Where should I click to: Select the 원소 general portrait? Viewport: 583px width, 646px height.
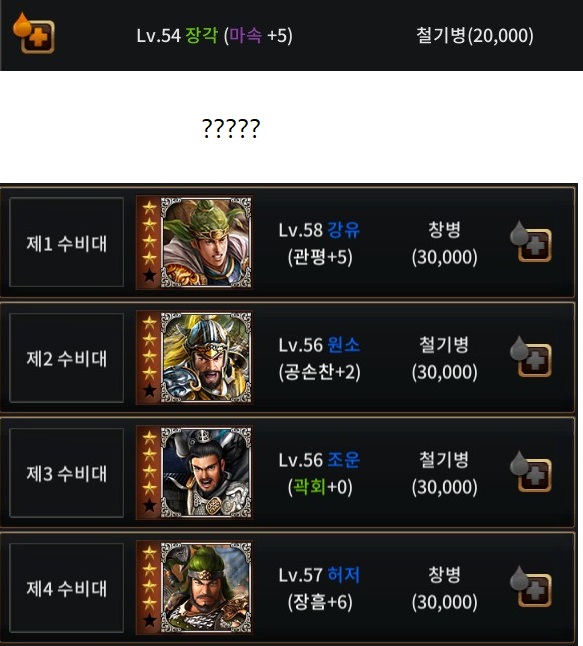[206, 357]
